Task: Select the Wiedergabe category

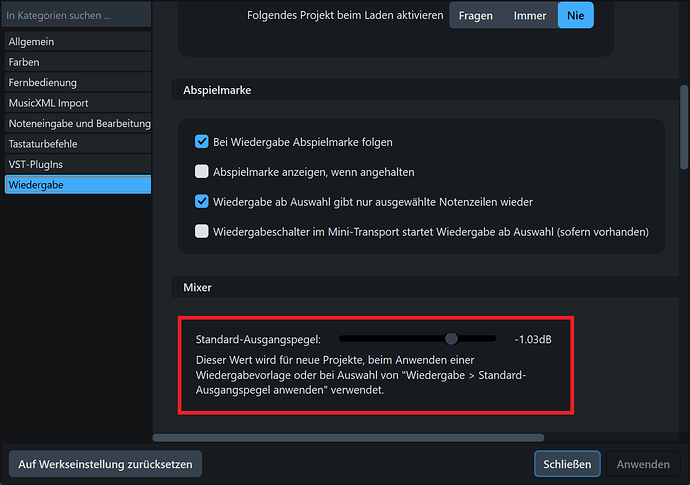Action: pyautogui.click(x=76, y=185)
